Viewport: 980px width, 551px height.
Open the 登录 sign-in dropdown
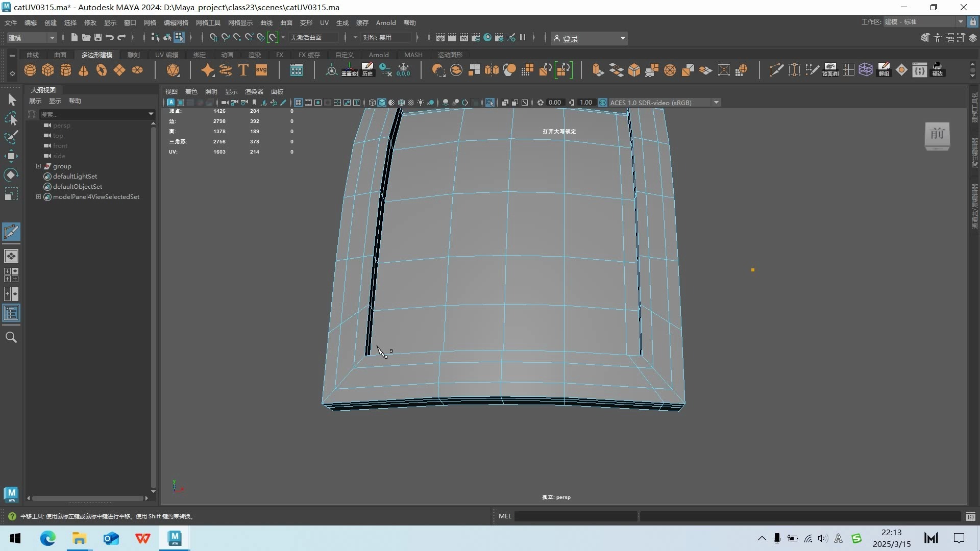(x=590, y=38)
